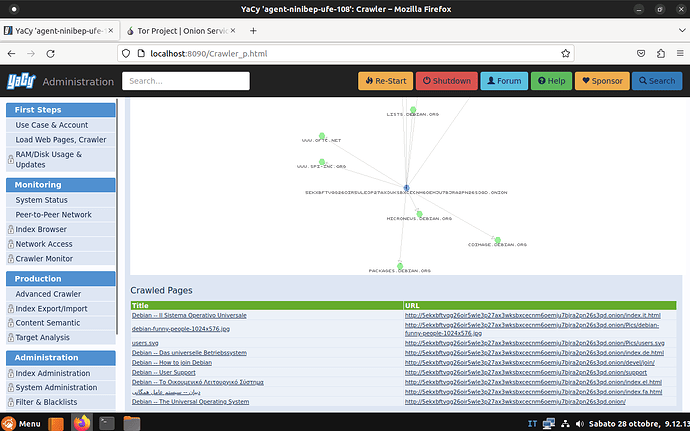Open Advanced Crawler under Production

click(x=61, y=294)
